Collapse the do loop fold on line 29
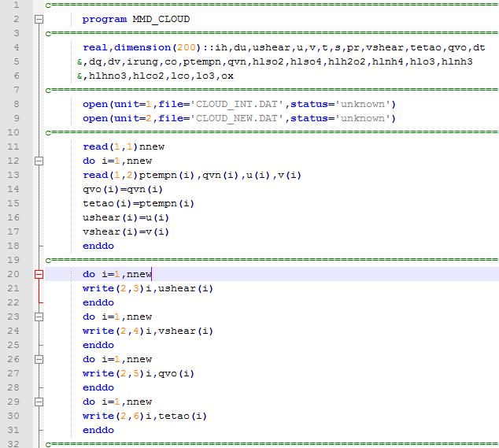 pyautogui.click(x=39, y=402)
